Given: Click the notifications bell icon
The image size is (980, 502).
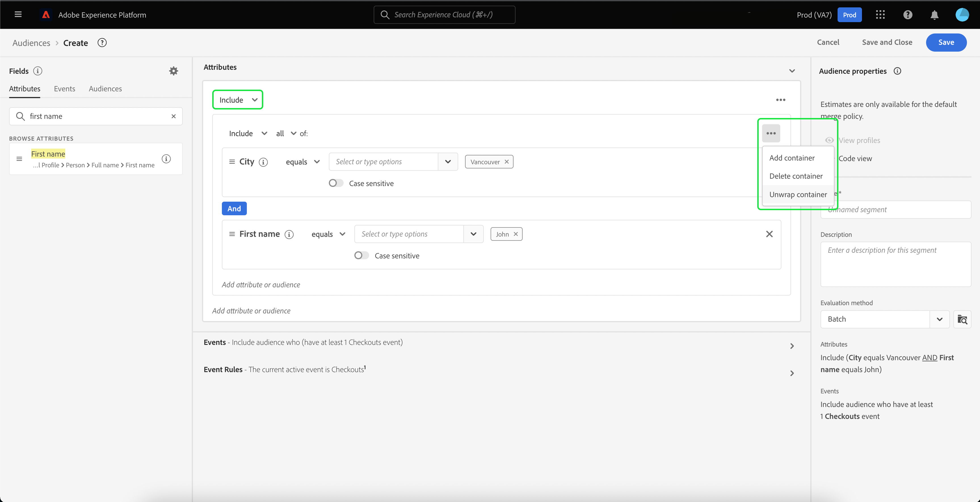Looking at the screenshot, I should point(934,15).
